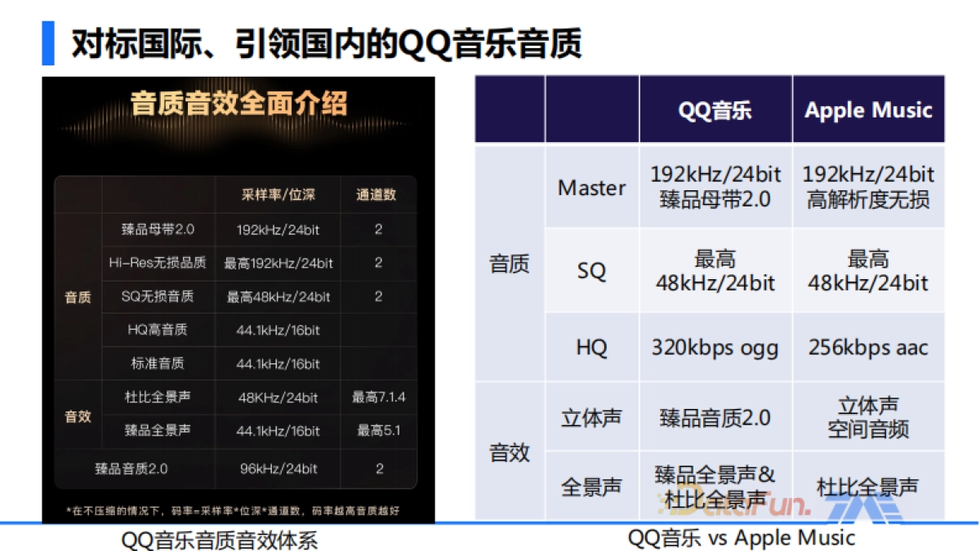This screenshot has height=551, width=980.
Task: Select the Master row label
Action: [x=590, y=189]
